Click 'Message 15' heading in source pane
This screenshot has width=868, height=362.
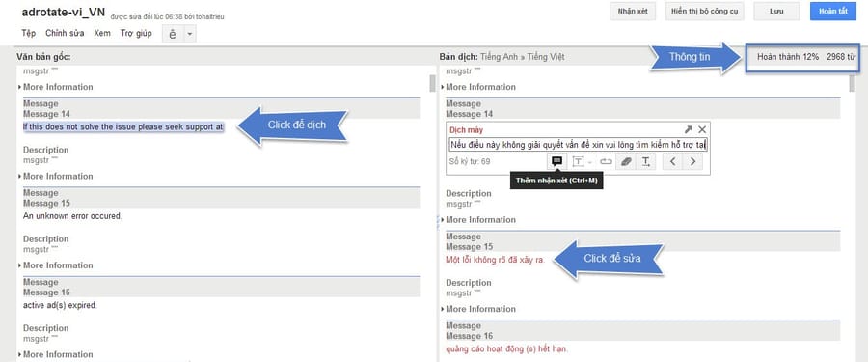coord(46,204)
